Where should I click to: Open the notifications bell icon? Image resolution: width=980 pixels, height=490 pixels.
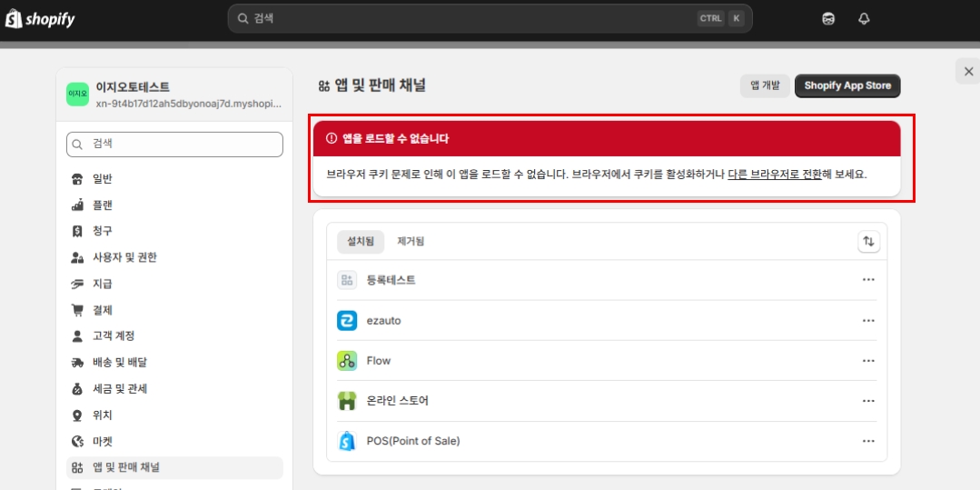point(864,18)
